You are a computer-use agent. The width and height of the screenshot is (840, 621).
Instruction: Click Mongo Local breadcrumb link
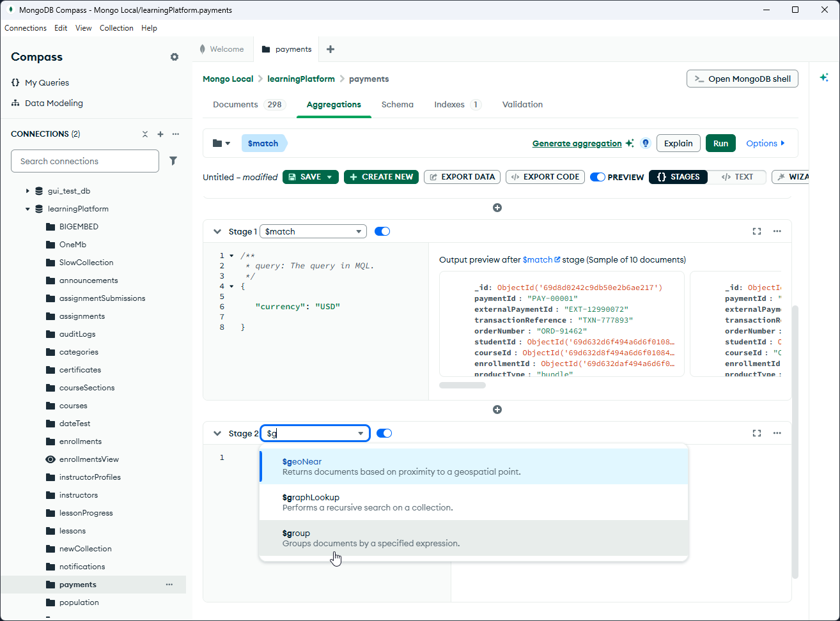[228, 79]
